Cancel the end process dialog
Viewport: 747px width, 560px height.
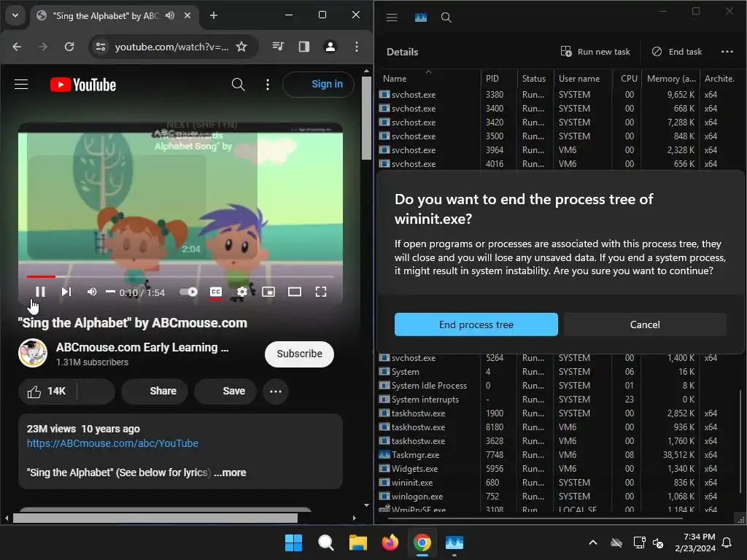click(645, 324)
